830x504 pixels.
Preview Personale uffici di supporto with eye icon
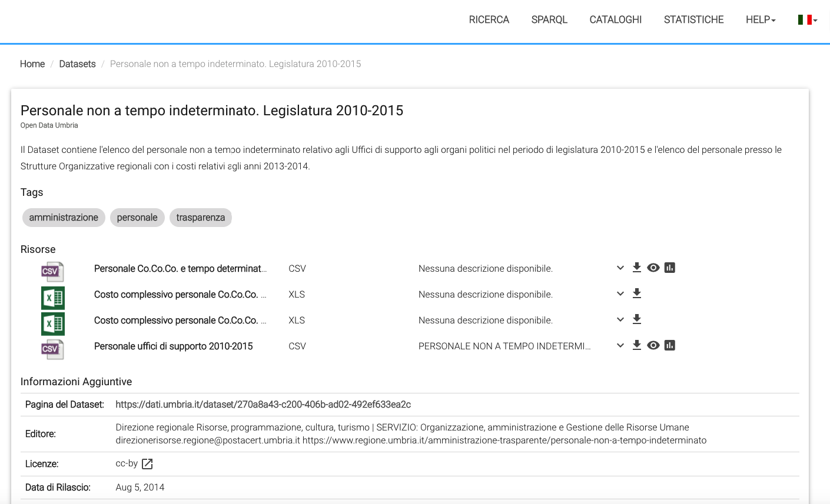653,345
